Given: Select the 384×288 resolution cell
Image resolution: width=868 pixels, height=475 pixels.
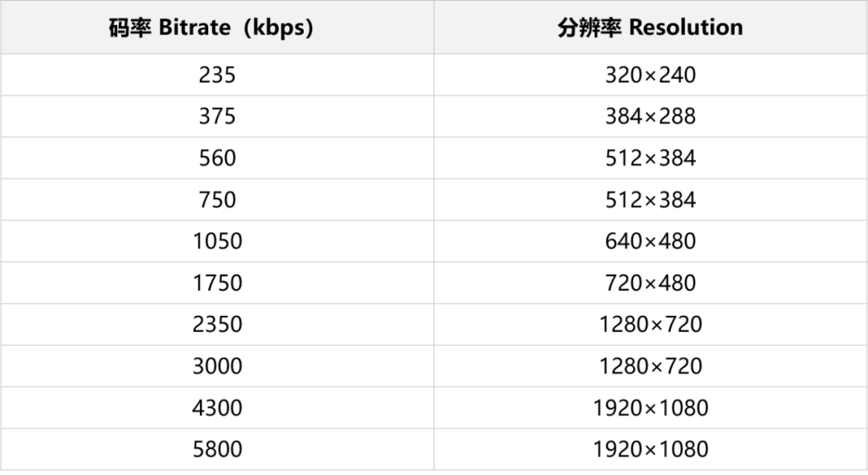Looking at the screenshot, I should point(650,117).
